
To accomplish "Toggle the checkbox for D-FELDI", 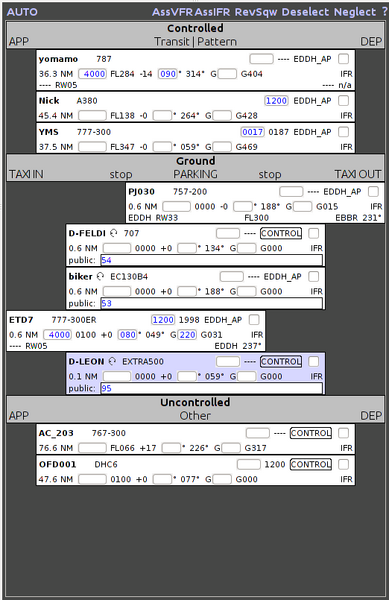I will (x=313, y=233).
